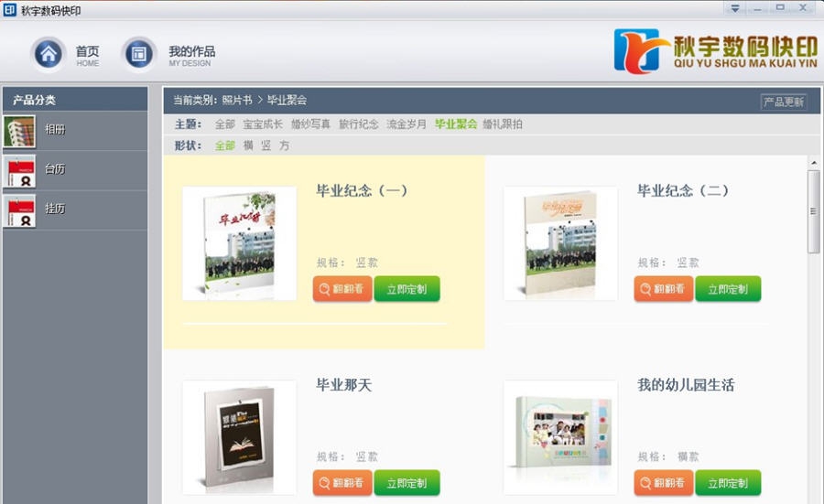
Task: Filter theme by 全部
Action: [225, 124]
